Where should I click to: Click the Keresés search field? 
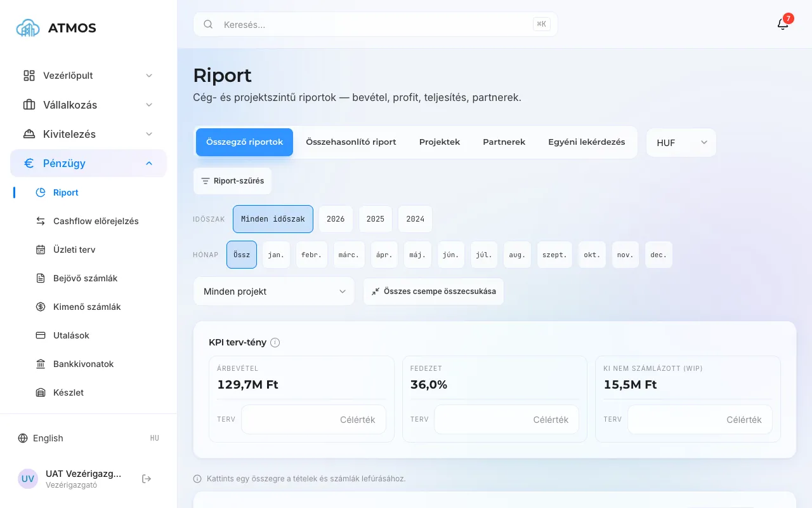pos(376,24)
